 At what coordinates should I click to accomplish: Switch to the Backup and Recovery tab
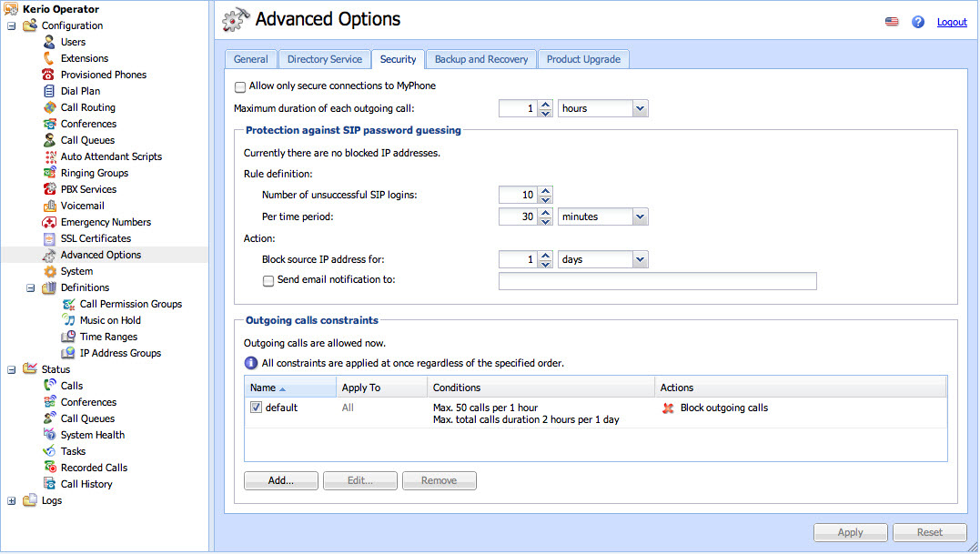480,59
